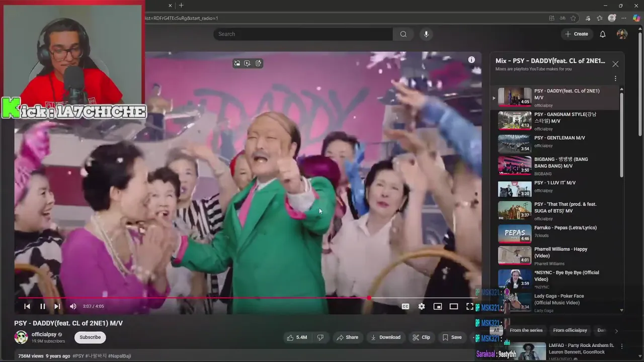This screenshot has width=644, height=362.
Task: Open officialpsy channel name link
Action: coord(44,334)
